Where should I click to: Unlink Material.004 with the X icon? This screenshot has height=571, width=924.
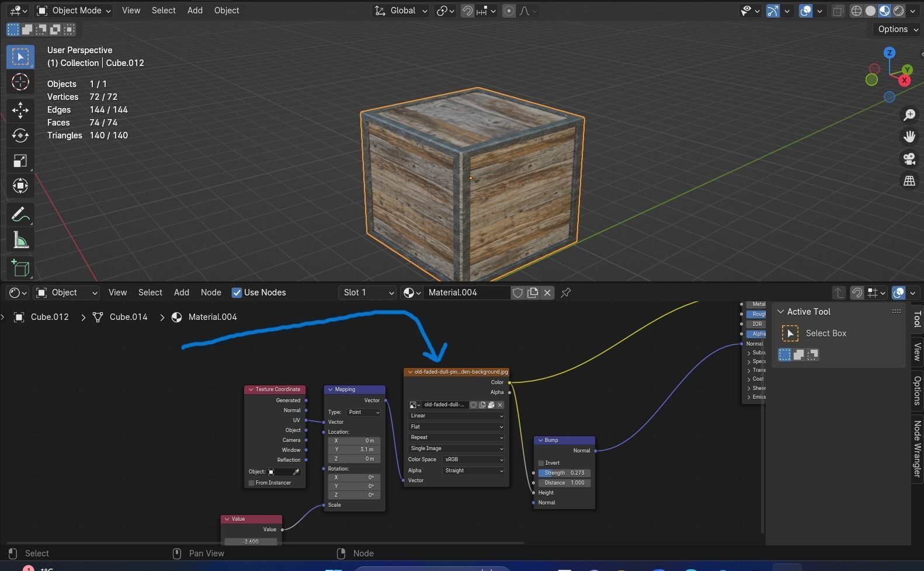[x=547, y=293]
